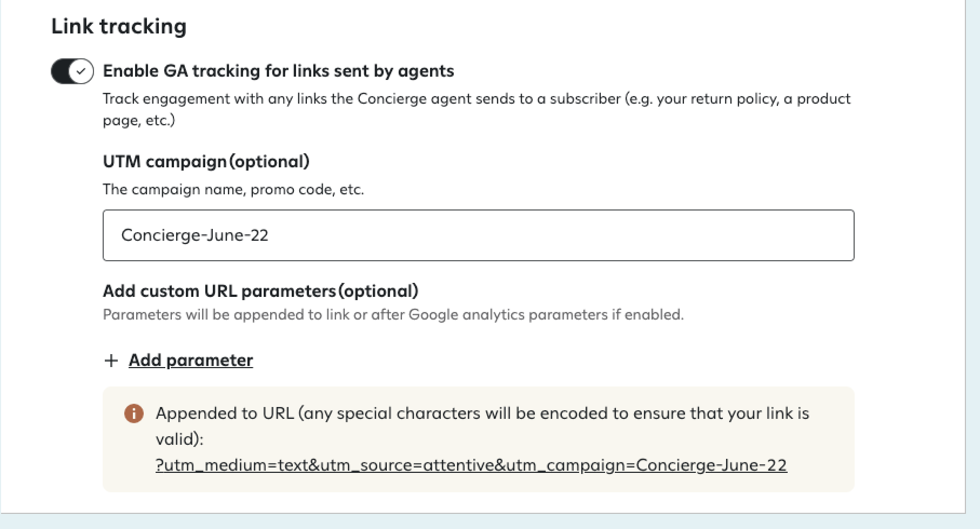Click the Parameters will be appended helper text

click(393, 315)
